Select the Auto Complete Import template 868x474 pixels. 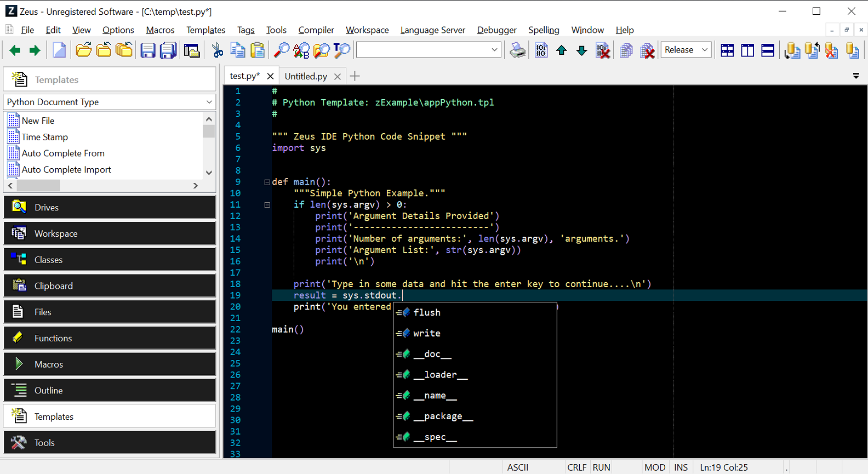point(66,170)
